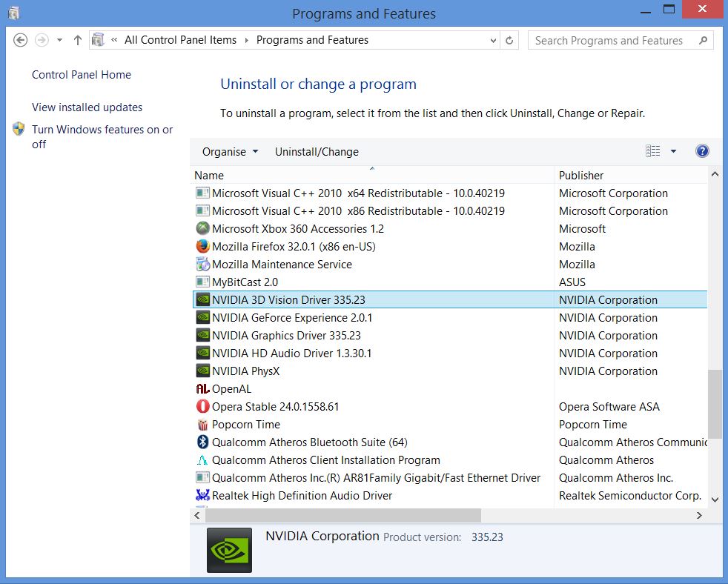Select Qualcomm Atheros Client Installation Program
The height and width of the screenshot is (584, 728).
pos(326,460)
